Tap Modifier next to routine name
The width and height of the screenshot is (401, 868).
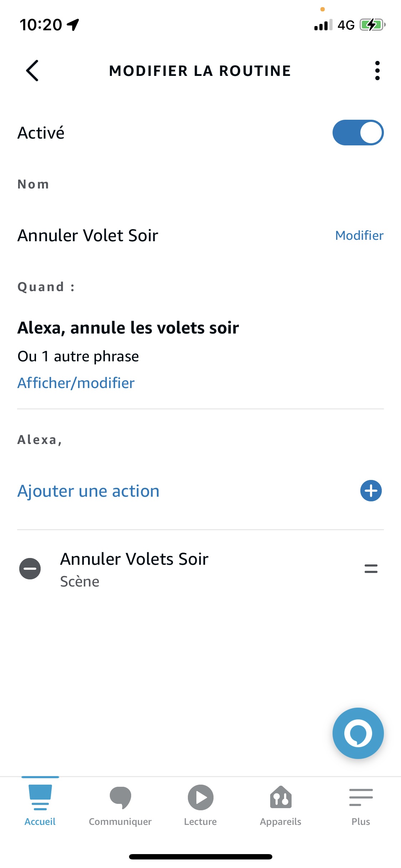(359, 236)
